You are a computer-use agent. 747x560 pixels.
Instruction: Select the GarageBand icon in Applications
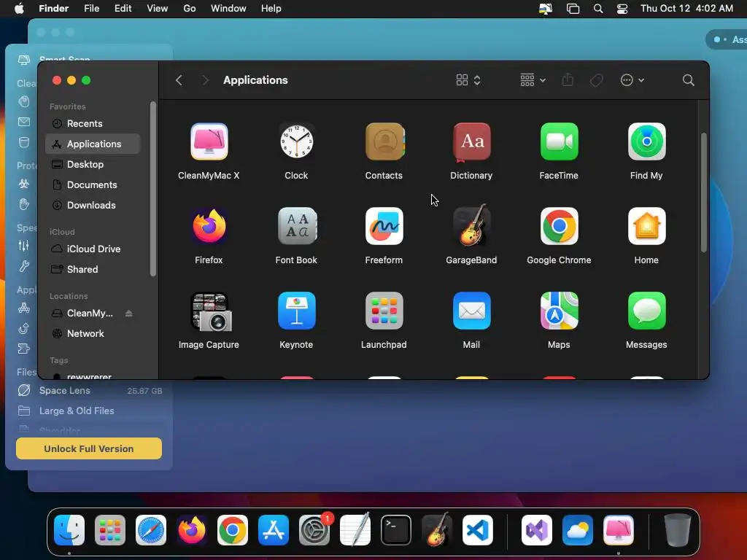tap(472, 225)
